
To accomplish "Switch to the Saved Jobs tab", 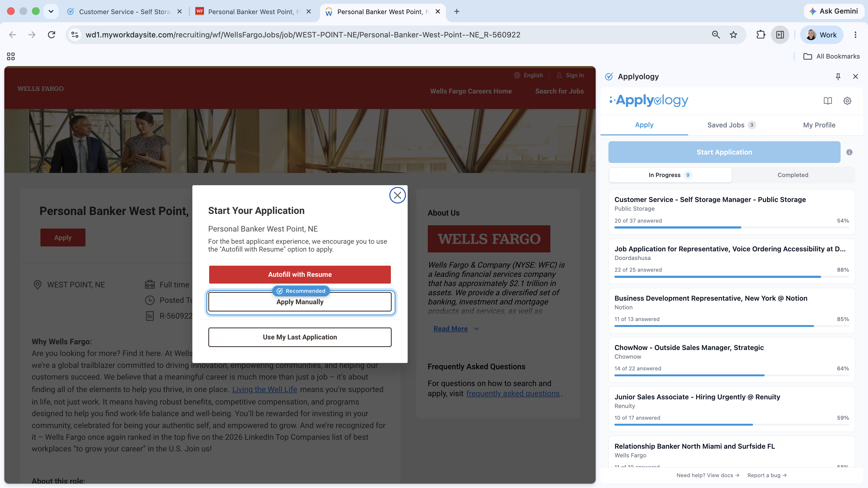I will click(x=732, y=125).
